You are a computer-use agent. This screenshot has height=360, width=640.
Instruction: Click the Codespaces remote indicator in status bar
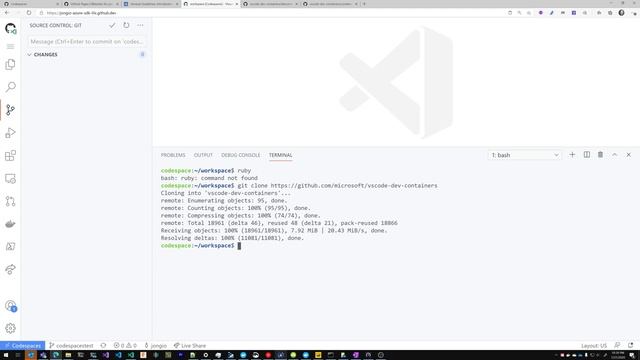22,346
